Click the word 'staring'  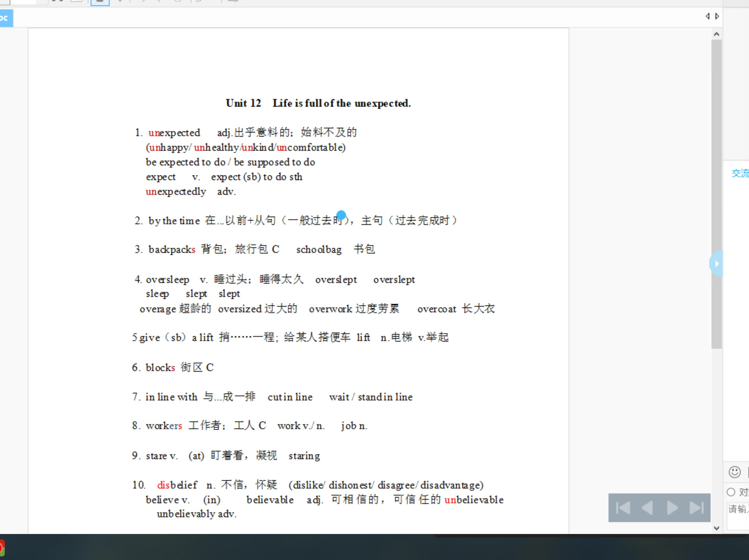pyautogui.click(x=304, y=456)
